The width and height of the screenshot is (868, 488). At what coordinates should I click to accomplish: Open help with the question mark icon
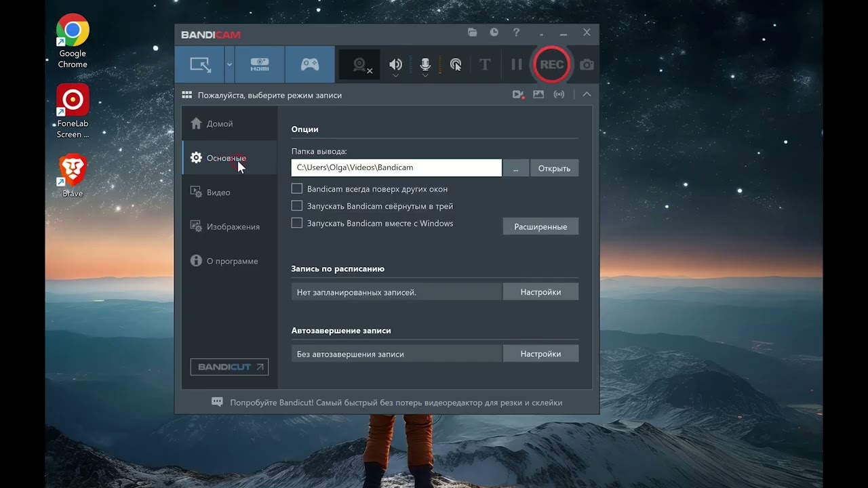(516, 32)
